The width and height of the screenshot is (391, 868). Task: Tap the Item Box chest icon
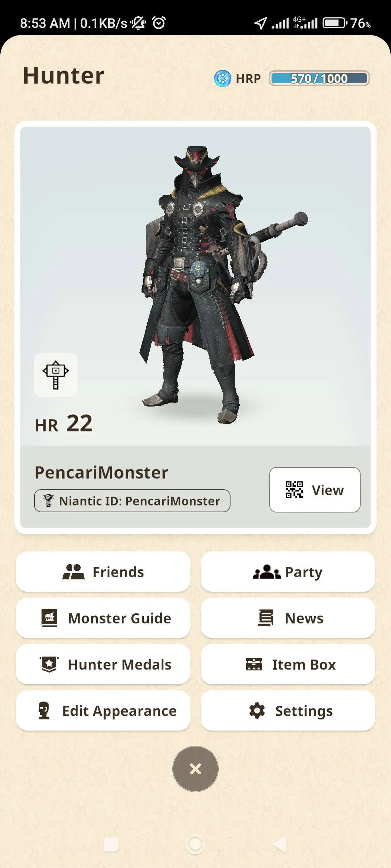[x=254, y=664]
